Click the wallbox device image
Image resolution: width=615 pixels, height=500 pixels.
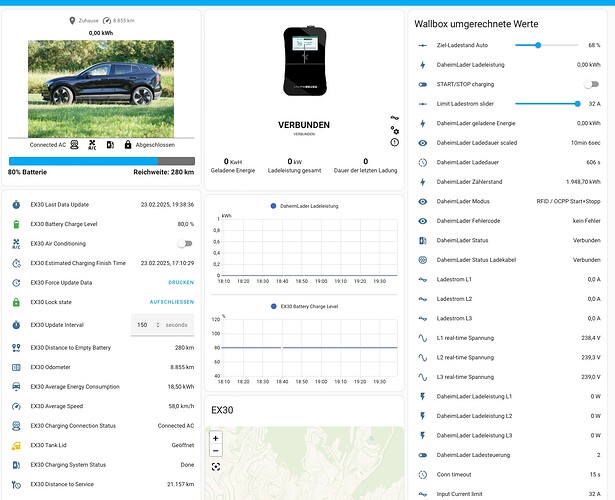[305, 61]
